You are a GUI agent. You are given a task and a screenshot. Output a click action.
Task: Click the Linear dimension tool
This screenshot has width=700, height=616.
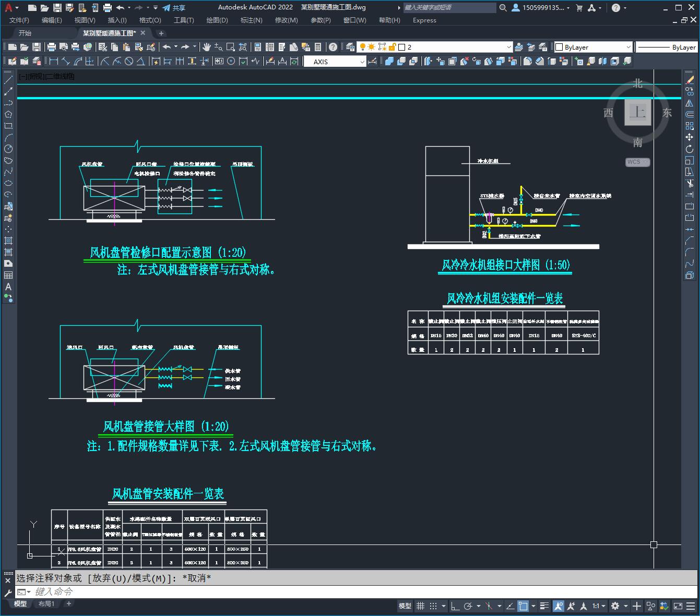click(x=53, y=62)
